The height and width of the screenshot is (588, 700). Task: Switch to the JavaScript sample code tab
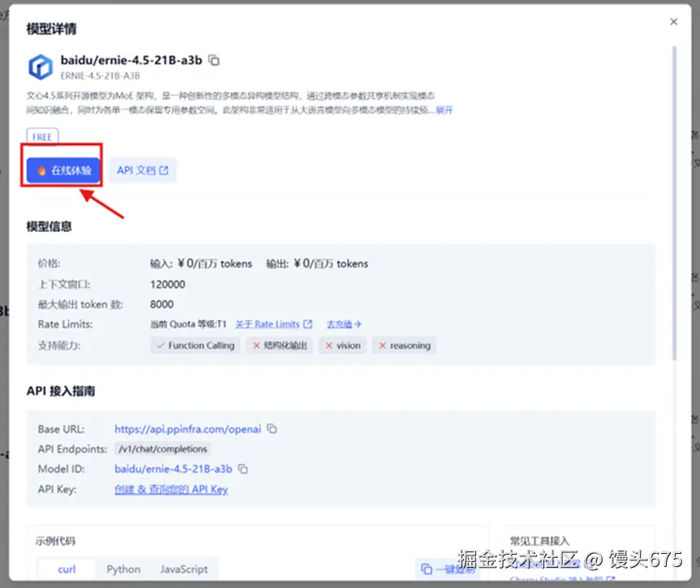[184, 569]
